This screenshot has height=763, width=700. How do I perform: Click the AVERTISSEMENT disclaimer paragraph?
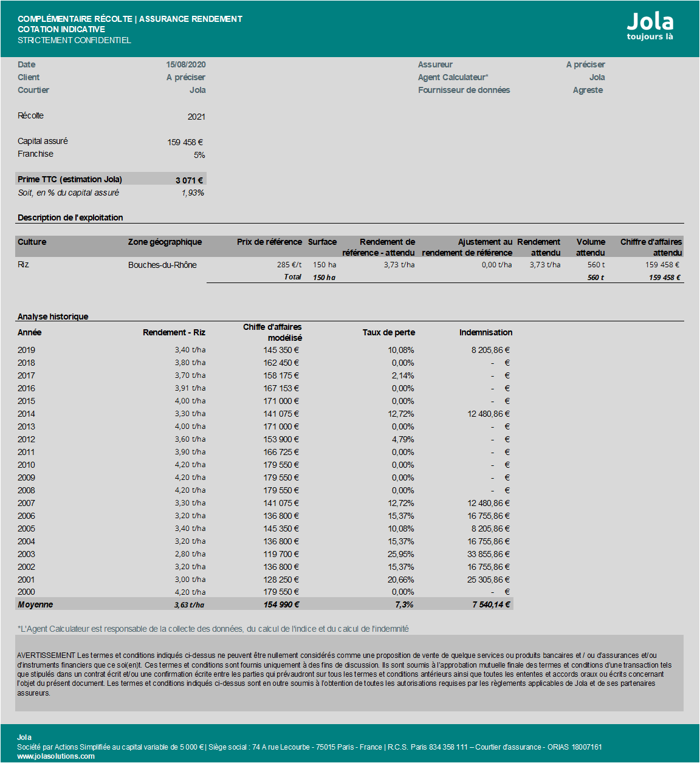(x=345, y=674)
